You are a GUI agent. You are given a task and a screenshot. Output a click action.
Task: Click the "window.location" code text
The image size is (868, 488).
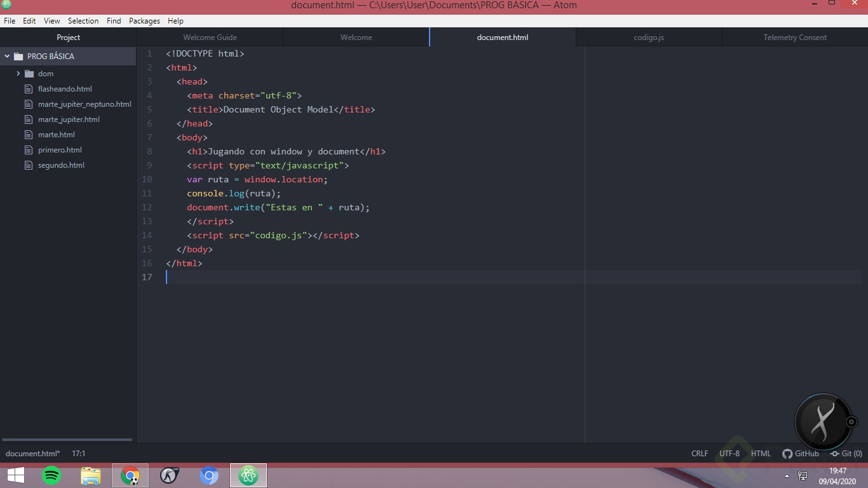pos(283,179)
